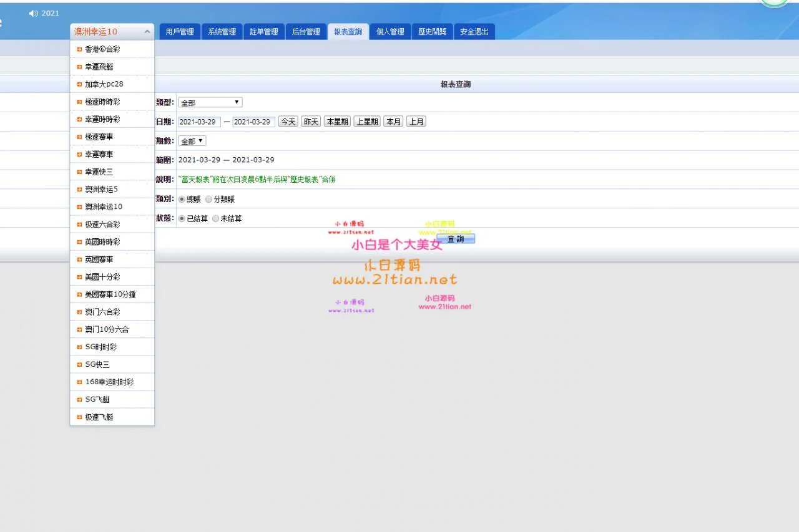Screen dimensions: 799x532
Task: Open the 安全退出 tab
Action: pos(474,32)
